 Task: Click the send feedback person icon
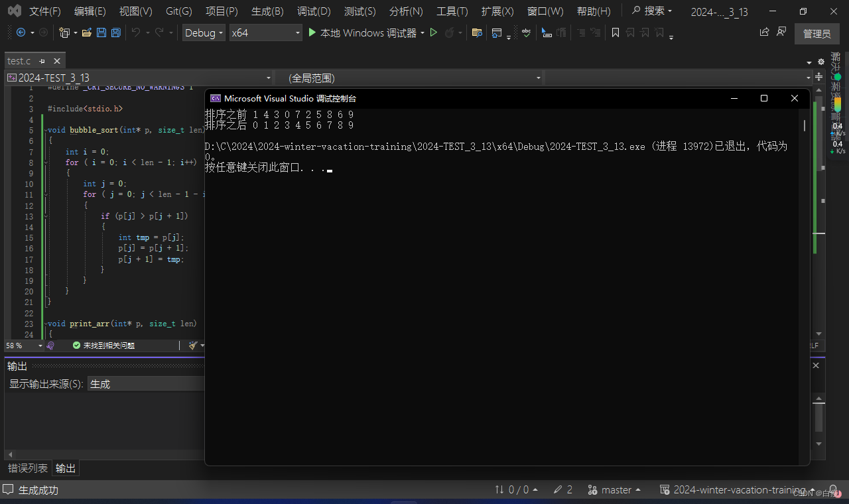[x=781, y=32]
